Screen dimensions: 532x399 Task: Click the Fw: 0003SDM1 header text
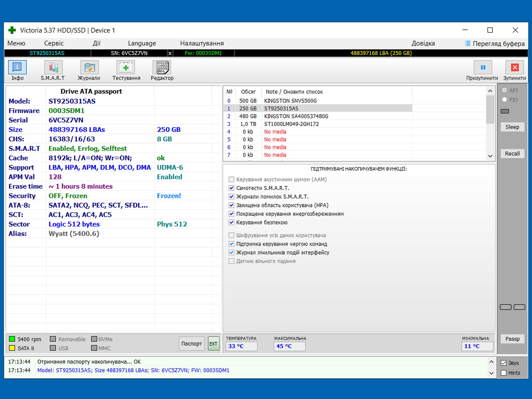(x=203, y=53)
